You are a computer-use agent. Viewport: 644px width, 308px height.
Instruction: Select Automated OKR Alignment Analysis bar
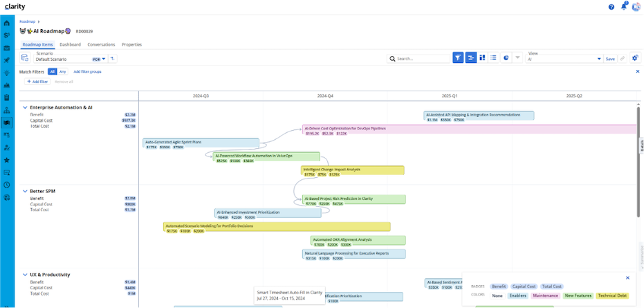358,240
